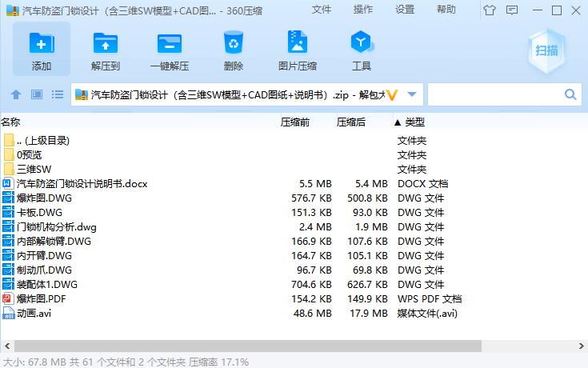Viewport: 588px width, 368px height.
Task: Expand the address bar path dropdown
Action: pyautogui.click(x=412, y=94)
